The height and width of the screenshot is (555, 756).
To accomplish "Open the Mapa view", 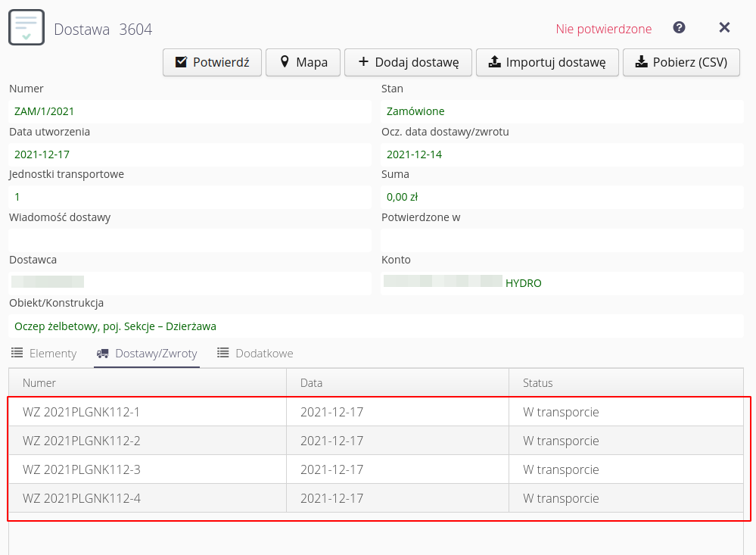I will point(303,62).
